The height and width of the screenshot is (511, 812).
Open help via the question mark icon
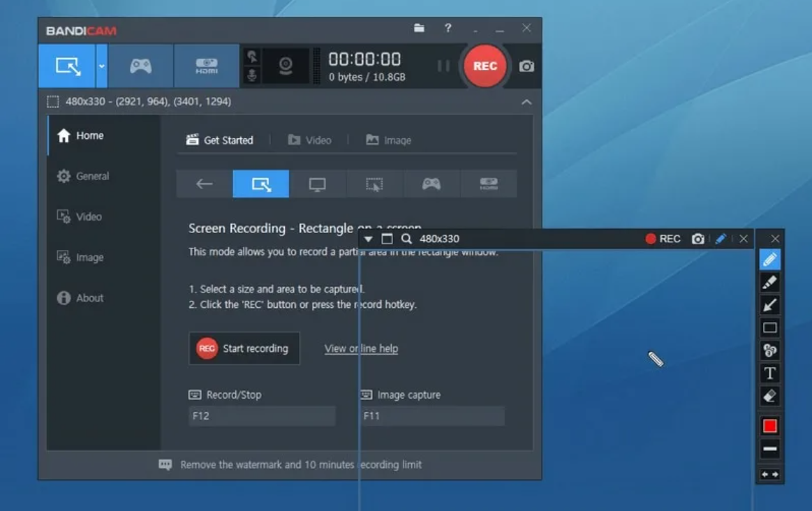tap(448, 28)
